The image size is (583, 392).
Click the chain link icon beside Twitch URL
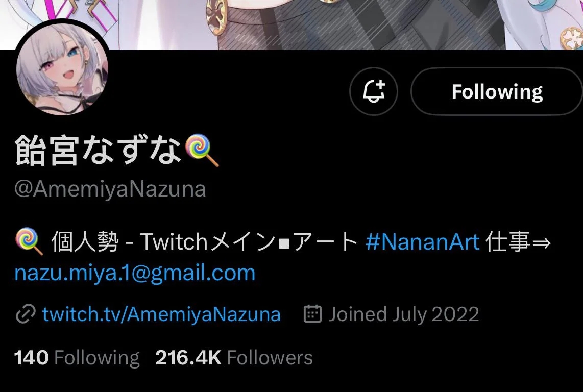(26, 314)
